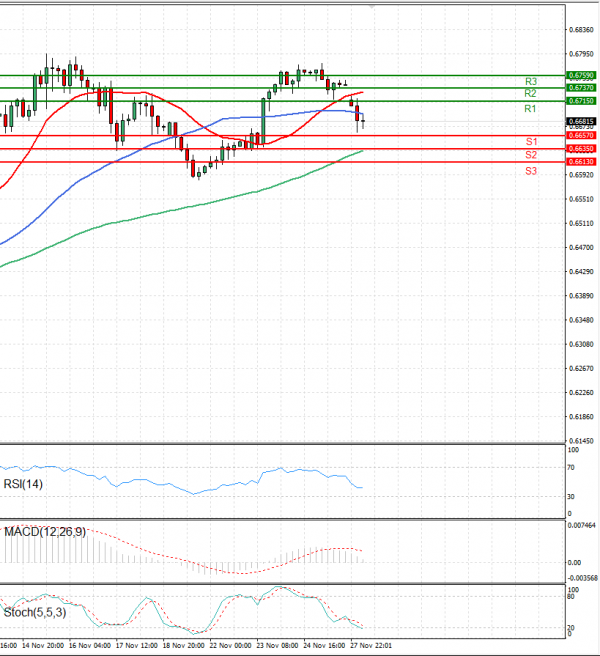This screenshot has height=656, width=600.
Task: Click the R3 resistance label
Action: (x=531, y=81)
